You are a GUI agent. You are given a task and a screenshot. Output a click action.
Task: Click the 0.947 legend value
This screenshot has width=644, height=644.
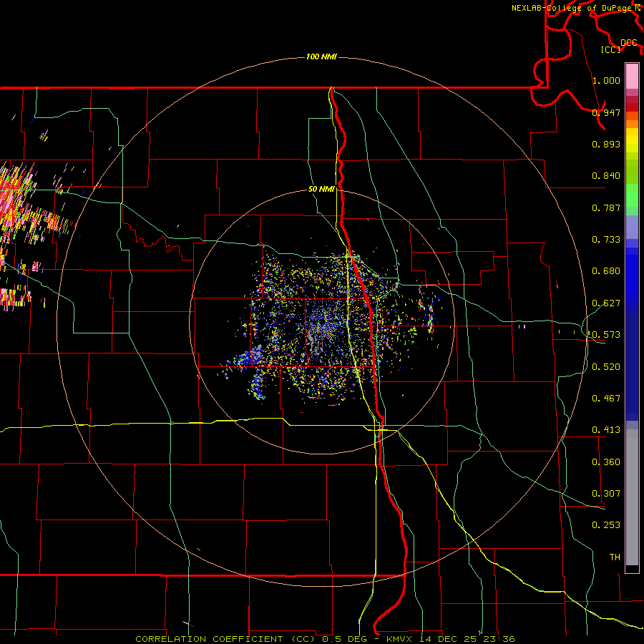click(x=606, y=112)
